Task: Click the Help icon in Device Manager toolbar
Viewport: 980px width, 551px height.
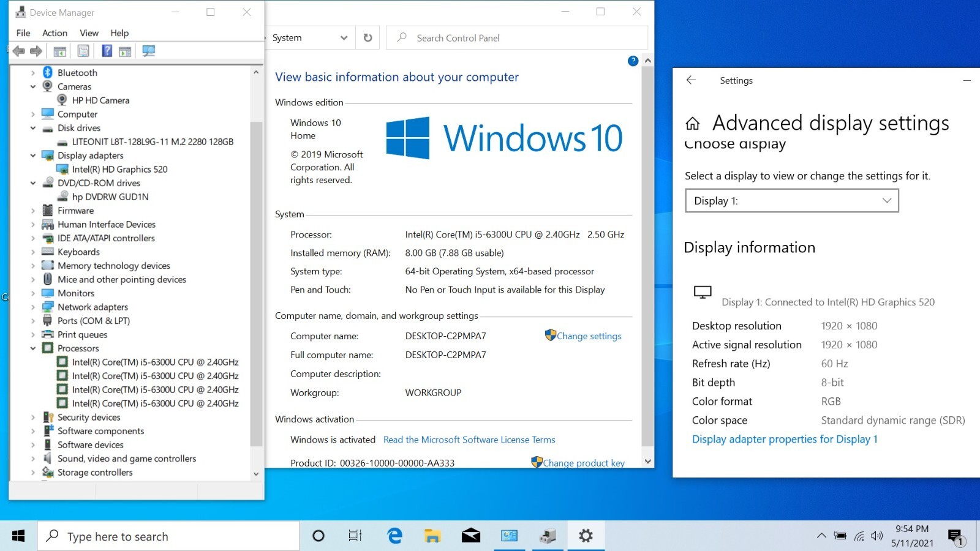Action: [107, 51]
